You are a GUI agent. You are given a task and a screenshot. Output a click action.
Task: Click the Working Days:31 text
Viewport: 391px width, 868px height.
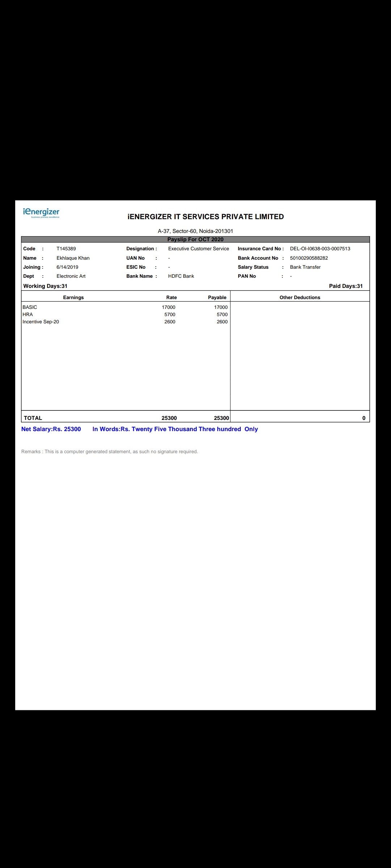point(45,286)
